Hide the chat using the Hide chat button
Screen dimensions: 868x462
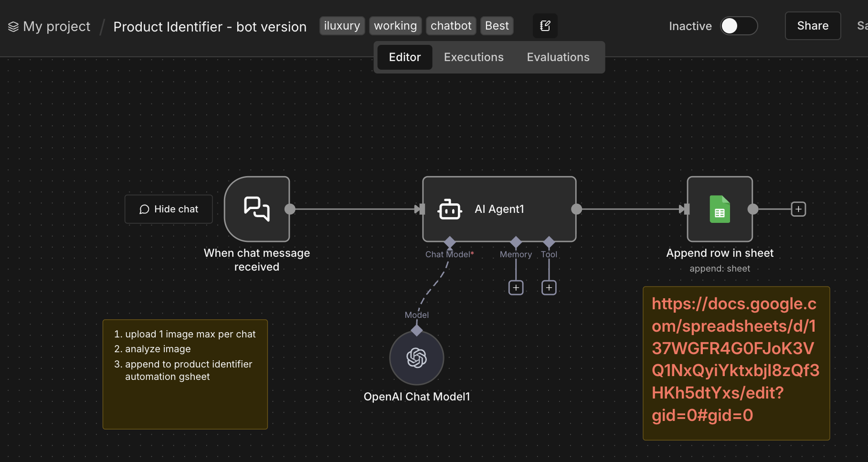(168, 209)
